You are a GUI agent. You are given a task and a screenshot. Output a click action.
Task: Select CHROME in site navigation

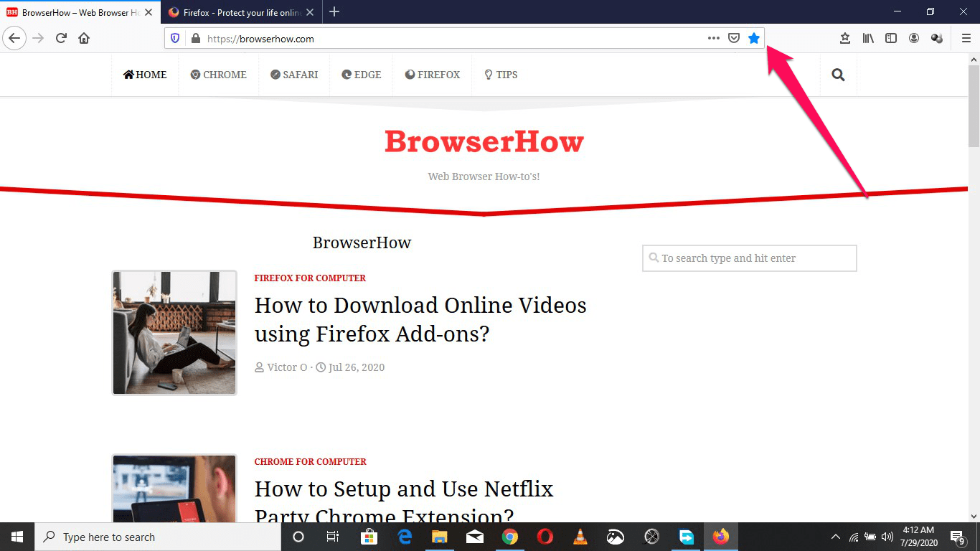pyautogui.click(x=219, y=75)
